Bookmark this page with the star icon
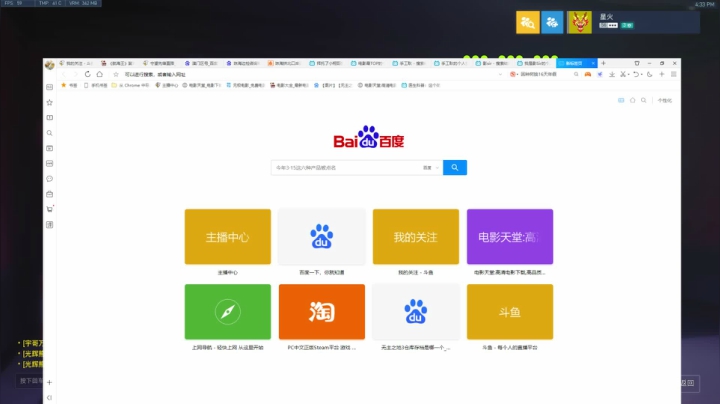 coord(116,74)
